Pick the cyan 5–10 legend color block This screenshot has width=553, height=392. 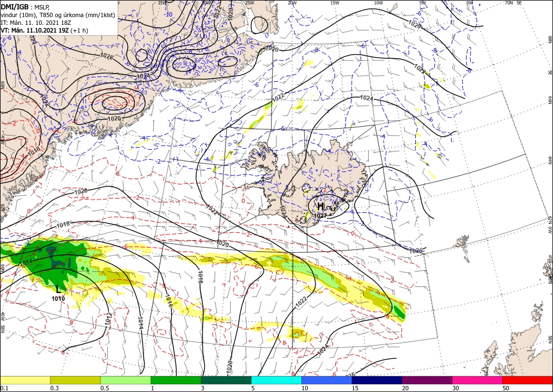pyautogui.click(x=276, y=380)
